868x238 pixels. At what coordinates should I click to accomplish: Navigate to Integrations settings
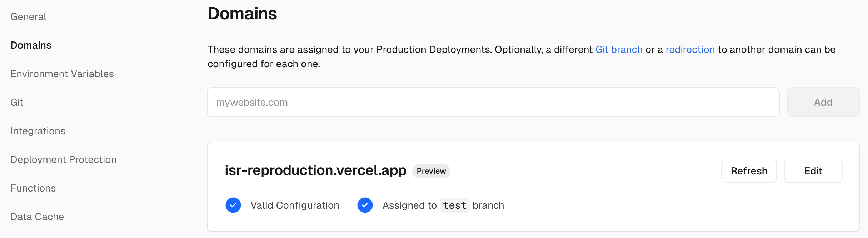[38, 131]
